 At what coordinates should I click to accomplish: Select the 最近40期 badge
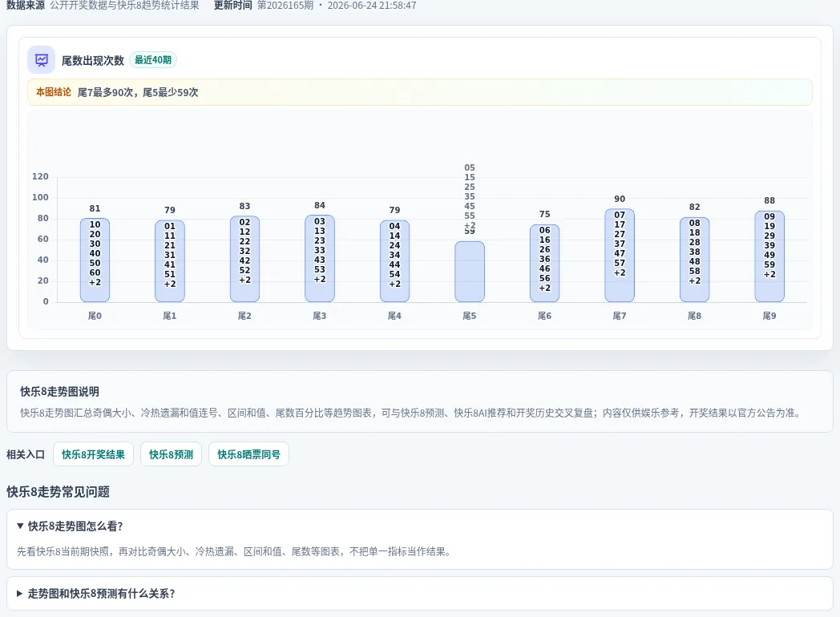[x=152, y=60]
